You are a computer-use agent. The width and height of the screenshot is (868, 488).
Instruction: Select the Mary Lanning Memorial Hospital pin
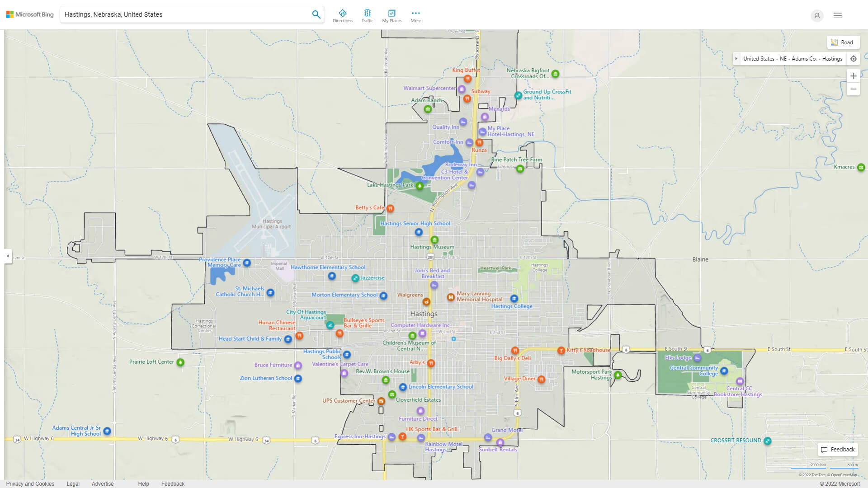tap(450, 297)
